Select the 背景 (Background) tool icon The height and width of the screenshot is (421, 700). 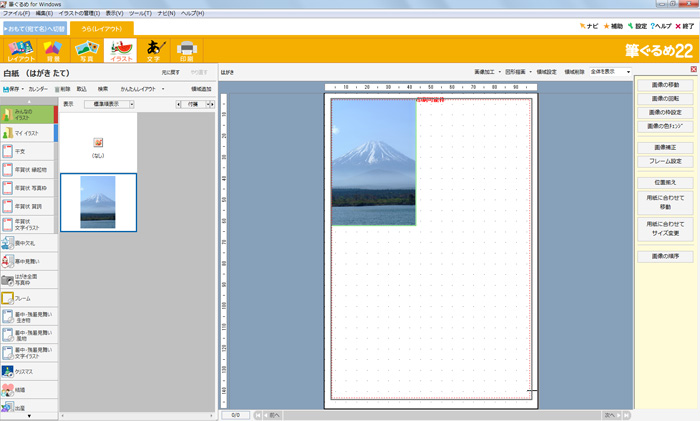(52, 49)
